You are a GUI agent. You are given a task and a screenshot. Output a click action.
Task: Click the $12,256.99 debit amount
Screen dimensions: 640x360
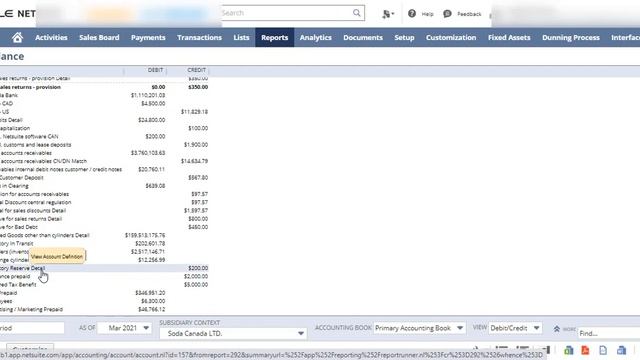coord(151,260)
